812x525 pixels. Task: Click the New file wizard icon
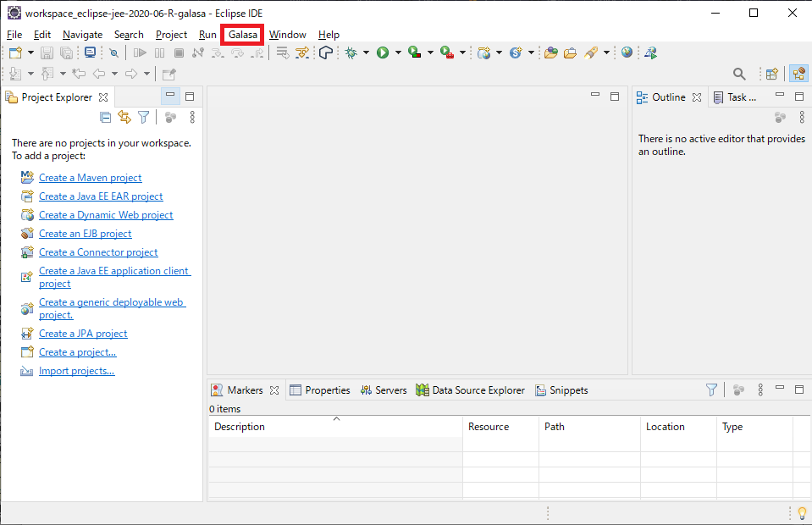(x=15, y=52)
